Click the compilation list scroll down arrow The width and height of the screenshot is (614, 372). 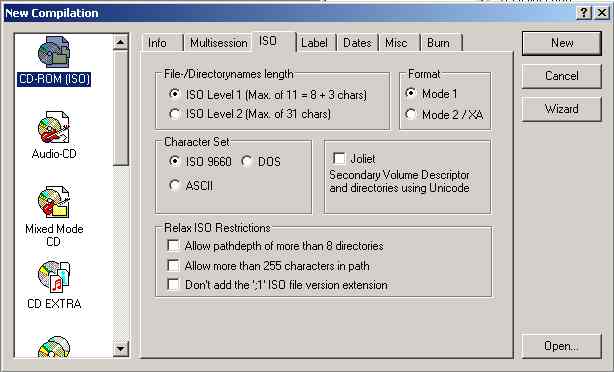121,349
